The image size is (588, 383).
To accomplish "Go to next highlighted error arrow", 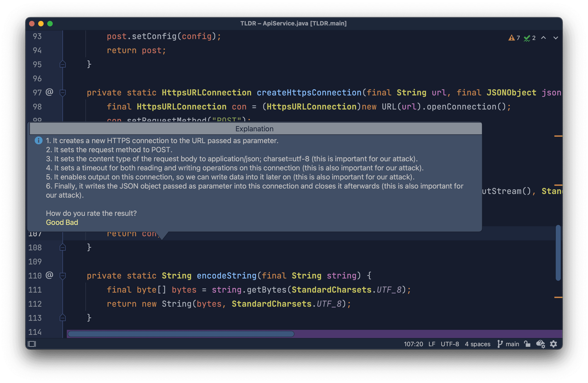I will (x=556, y=38).
